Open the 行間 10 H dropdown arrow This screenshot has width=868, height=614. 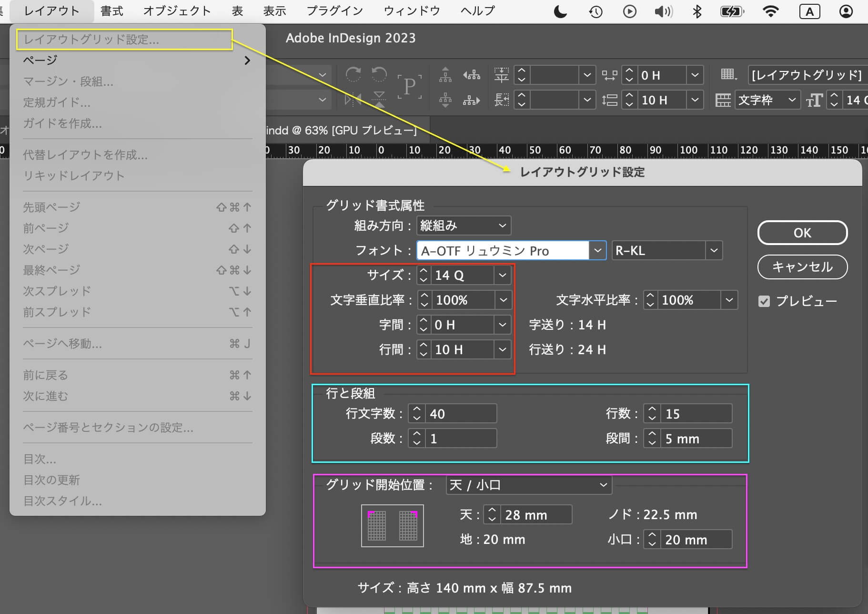point(502,350)
